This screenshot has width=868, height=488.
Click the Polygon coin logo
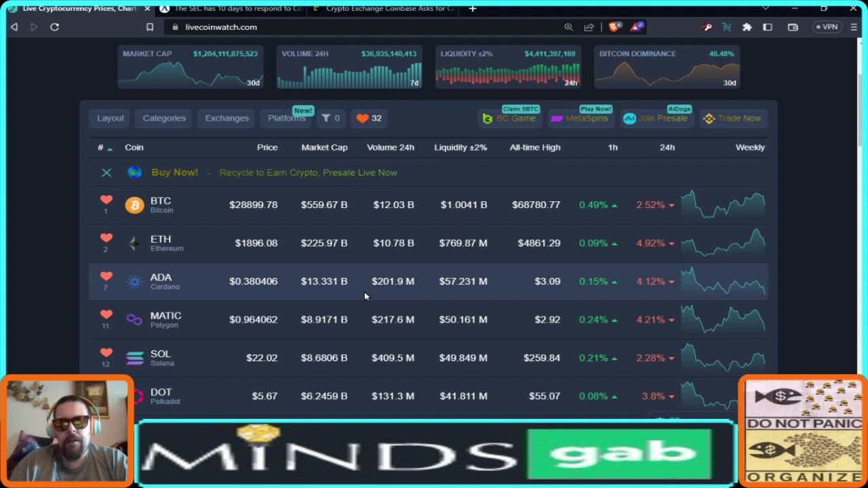pos(134,319)
